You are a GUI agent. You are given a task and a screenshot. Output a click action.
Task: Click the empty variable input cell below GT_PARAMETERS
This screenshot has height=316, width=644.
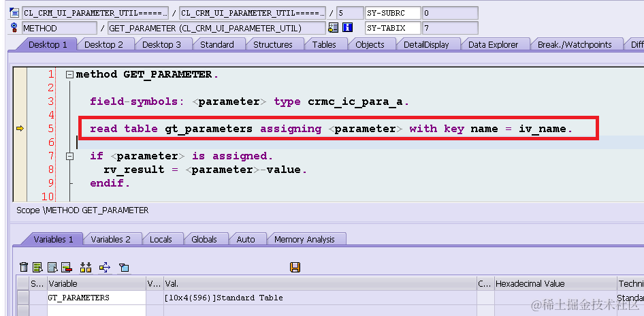pyautogui.click(x=97, y=311)
